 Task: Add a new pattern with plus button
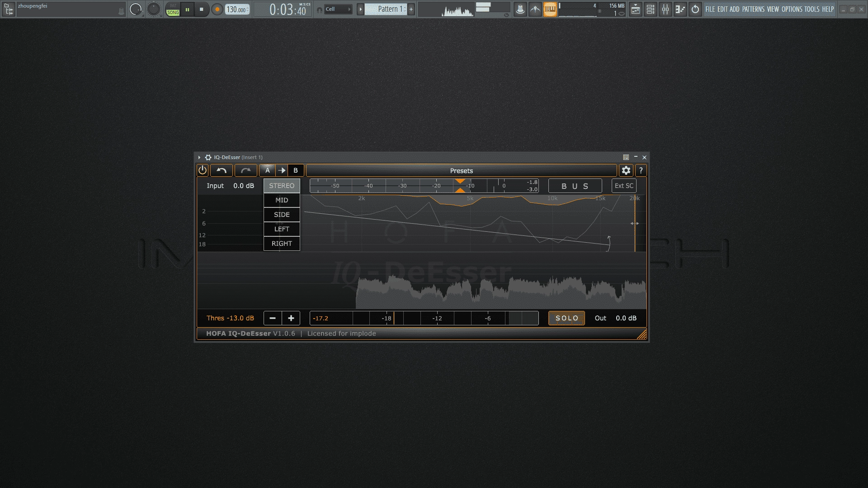(x=411, y=9)
